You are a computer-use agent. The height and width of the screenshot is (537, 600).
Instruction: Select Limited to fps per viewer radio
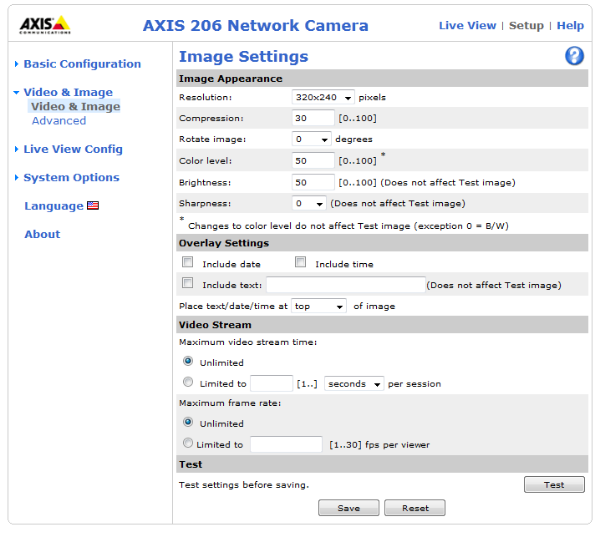click(x=188, y=443)
